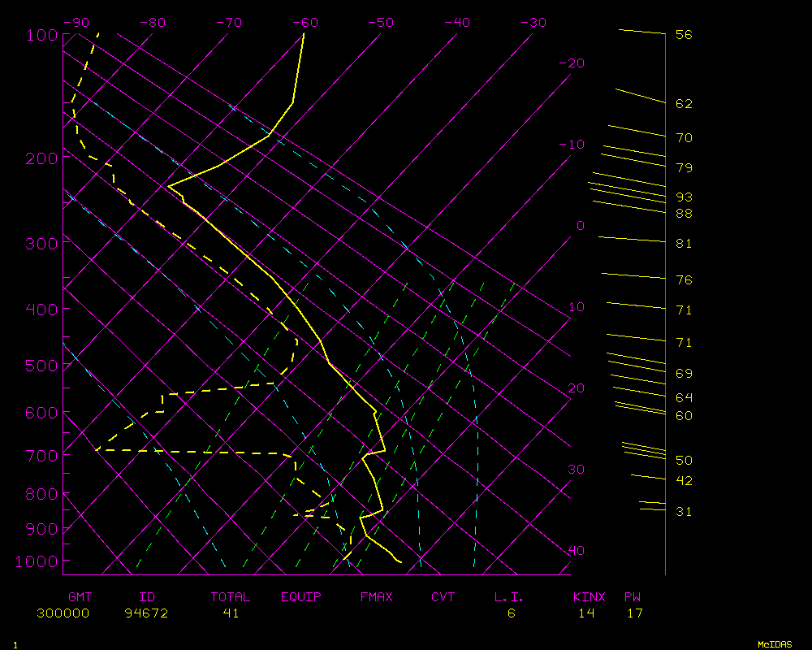812x650 pixels.
Task: Select the CVT header label
Action: tap(443, 597)
